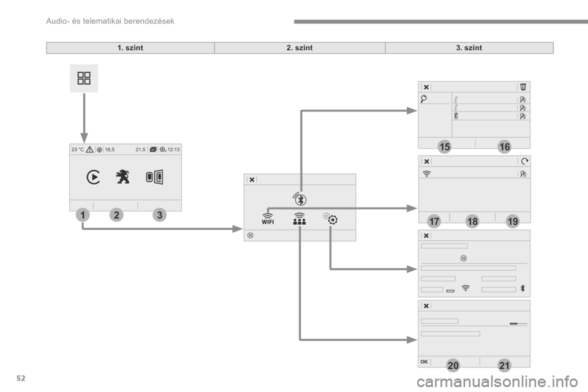Tap the trash bin icon in the Bluetooth device list
The image size is (588, 392).
[523, 87]
